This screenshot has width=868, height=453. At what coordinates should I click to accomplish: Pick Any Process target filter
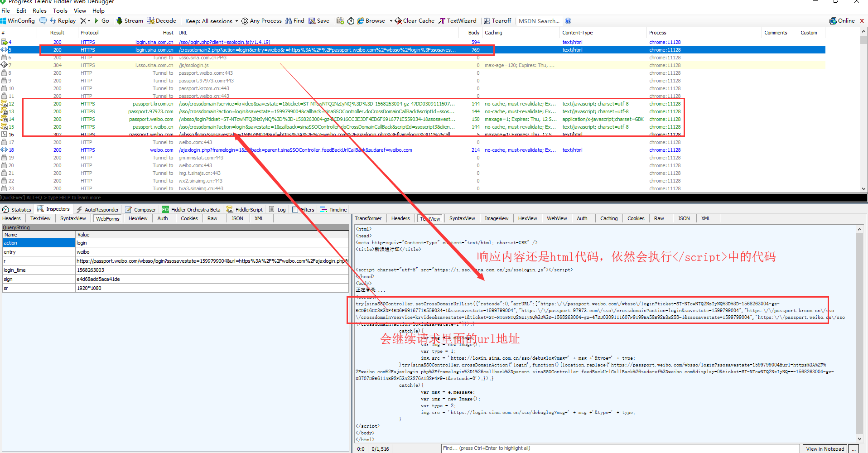(261, 21)
